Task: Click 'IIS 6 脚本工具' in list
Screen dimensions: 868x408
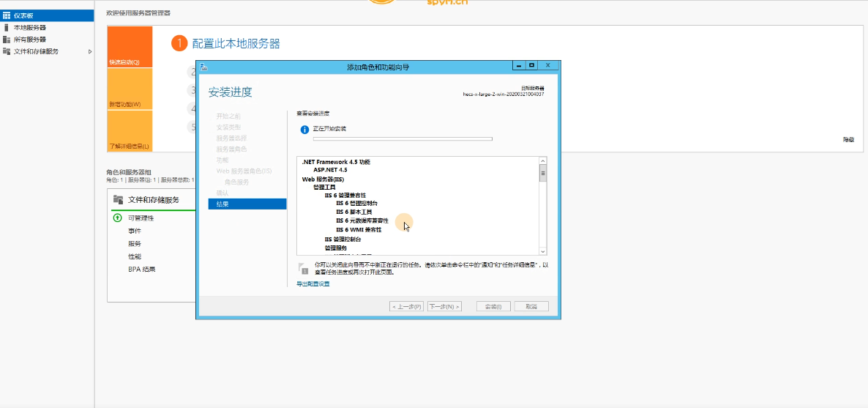Action: click(x=354, y=212)
